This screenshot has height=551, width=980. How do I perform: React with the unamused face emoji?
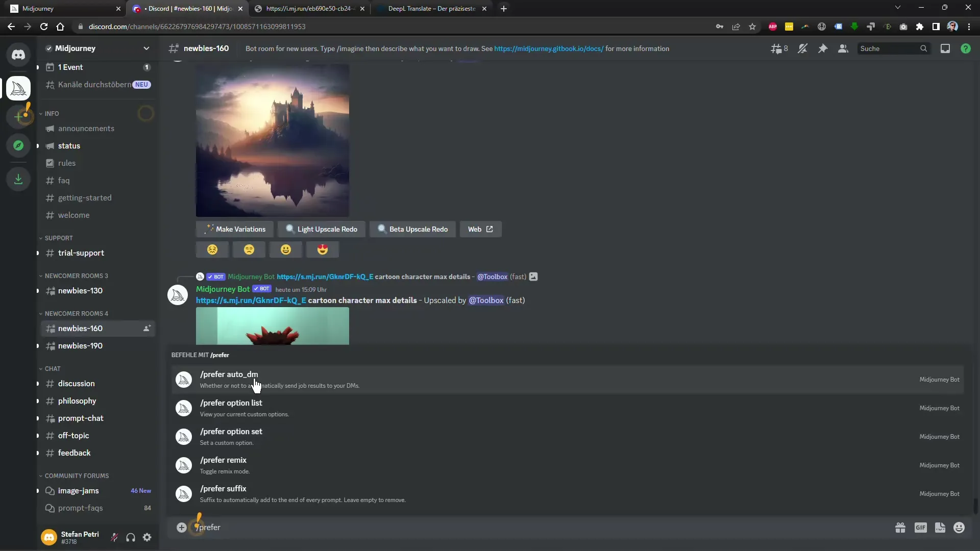point(249,249)
